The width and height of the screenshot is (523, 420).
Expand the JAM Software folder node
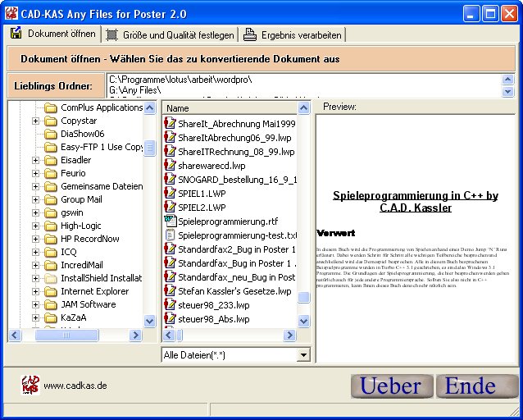click(36, 305)
